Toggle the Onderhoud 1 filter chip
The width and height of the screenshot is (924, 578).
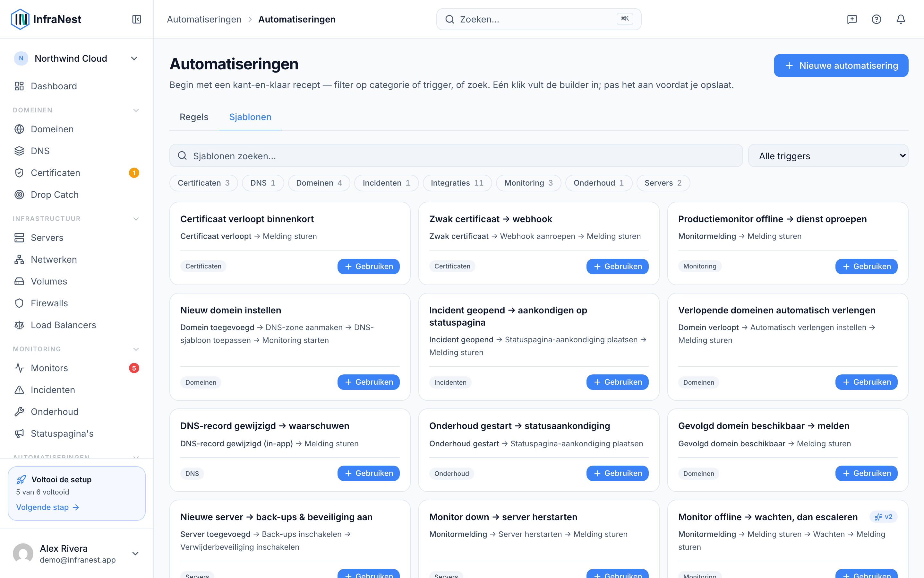coord(598,183)
